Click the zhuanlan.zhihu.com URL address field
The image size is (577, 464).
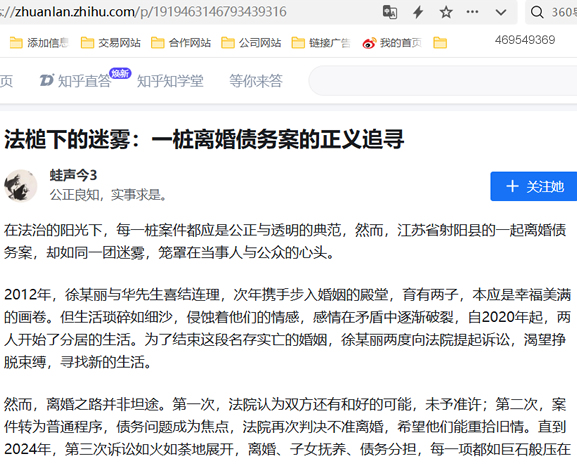tap(144, 12)
